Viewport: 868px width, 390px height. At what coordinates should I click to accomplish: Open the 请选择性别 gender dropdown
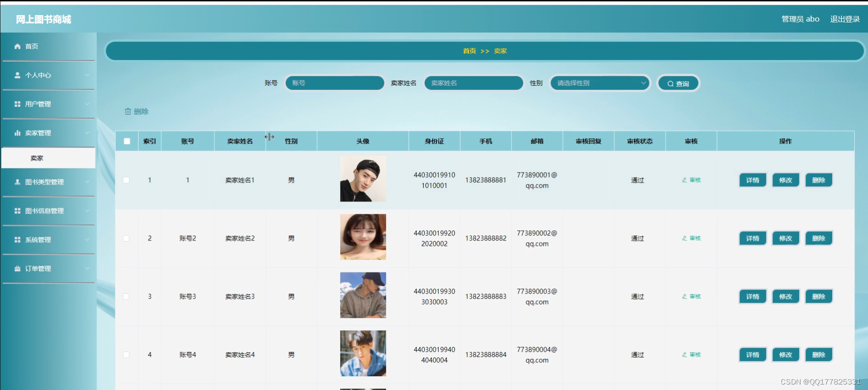(600, 83)
